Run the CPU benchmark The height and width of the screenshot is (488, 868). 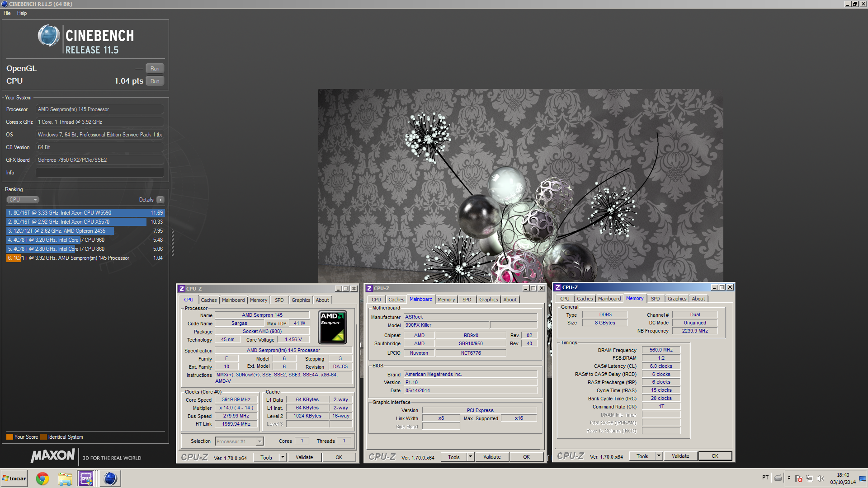[x=155, y=81]
